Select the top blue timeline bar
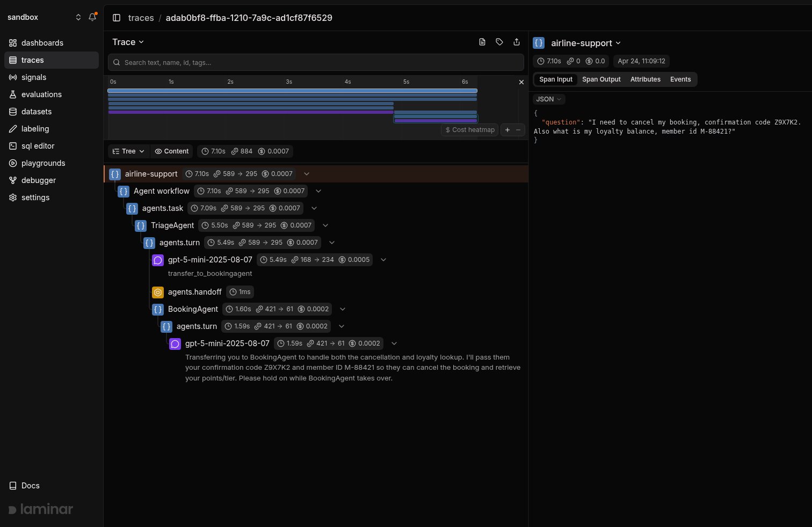Viewport: 812px width, 527px height. [x=292, y=91]
